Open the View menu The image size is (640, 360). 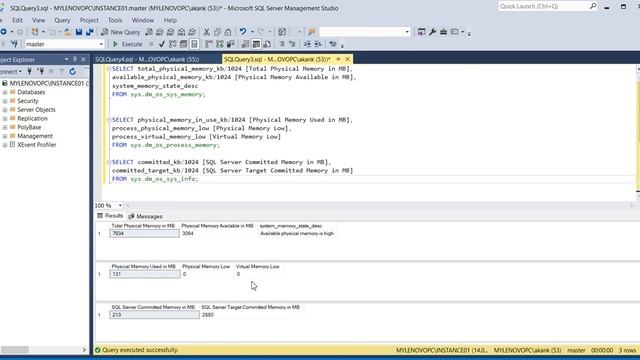[x=38, y=20]
